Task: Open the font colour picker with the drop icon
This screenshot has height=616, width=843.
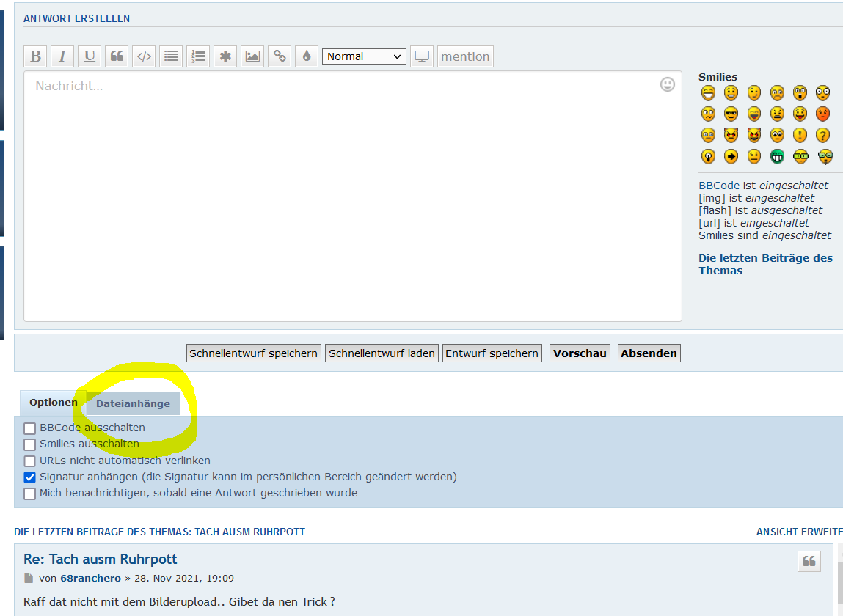Action: (x=307, y=56)
